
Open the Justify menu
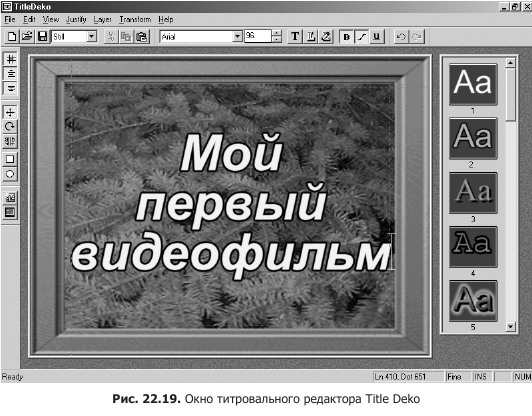[76, 19]
